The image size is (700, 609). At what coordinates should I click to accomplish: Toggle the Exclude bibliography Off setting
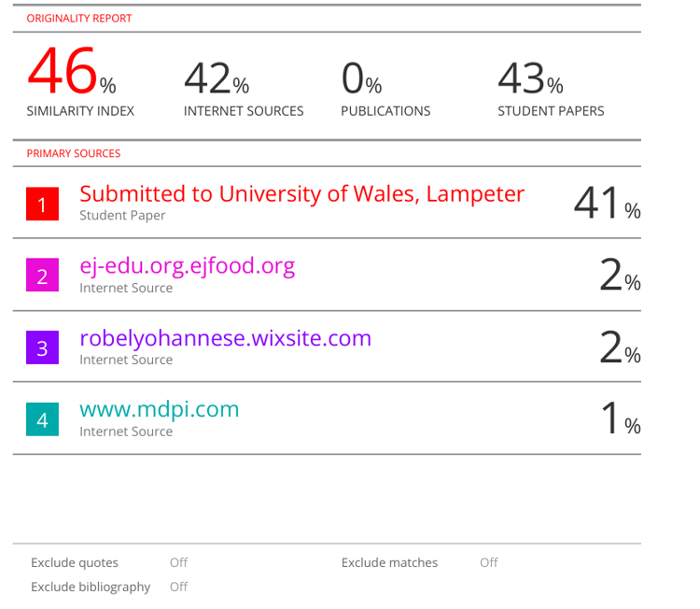tap(178, 587)
